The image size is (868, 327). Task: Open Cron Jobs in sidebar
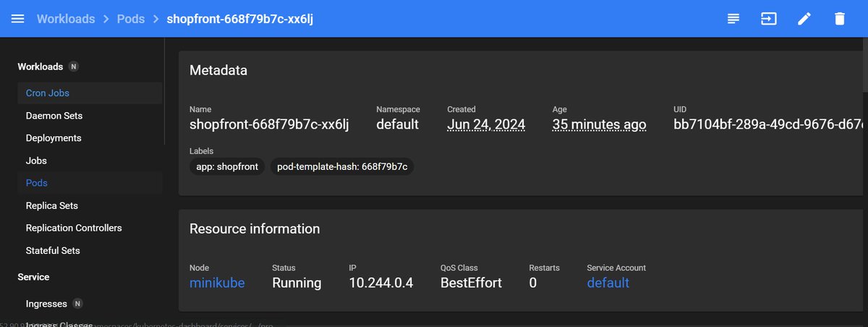tap(90, 93)
